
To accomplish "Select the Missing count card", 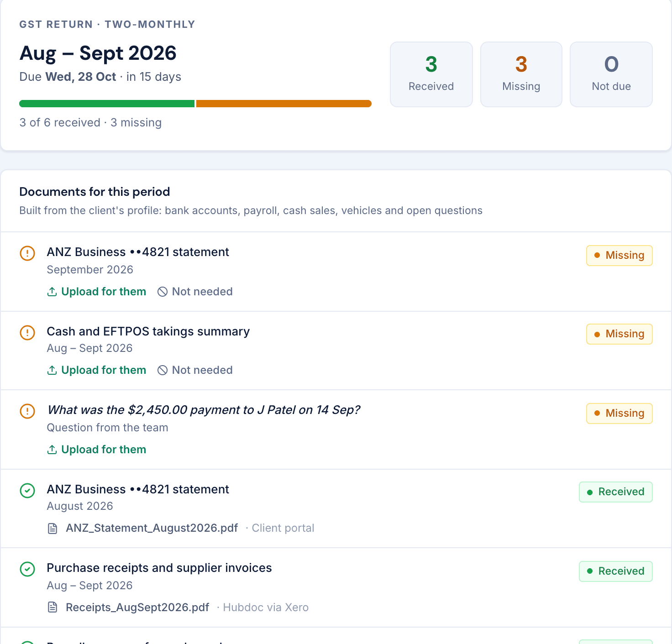I will 521,74.
